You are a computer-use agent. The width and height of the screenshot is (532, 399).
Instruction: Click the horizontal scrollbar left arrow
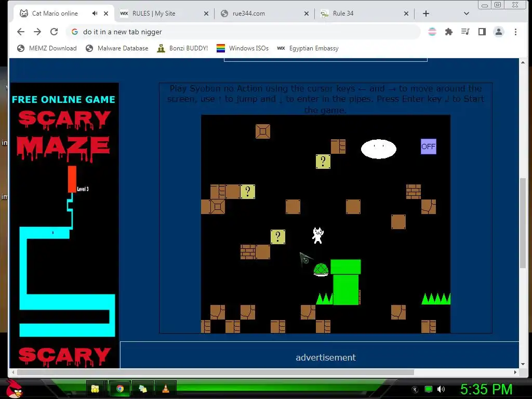click(x=13, y=372)
